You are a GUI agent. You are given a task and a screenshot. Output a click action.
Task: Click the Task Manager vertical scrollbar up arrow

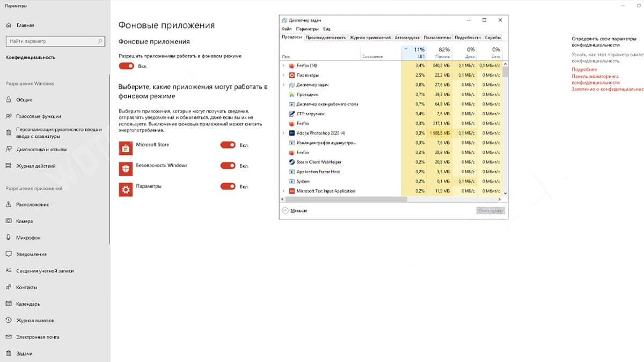click(x=505, y=64)
